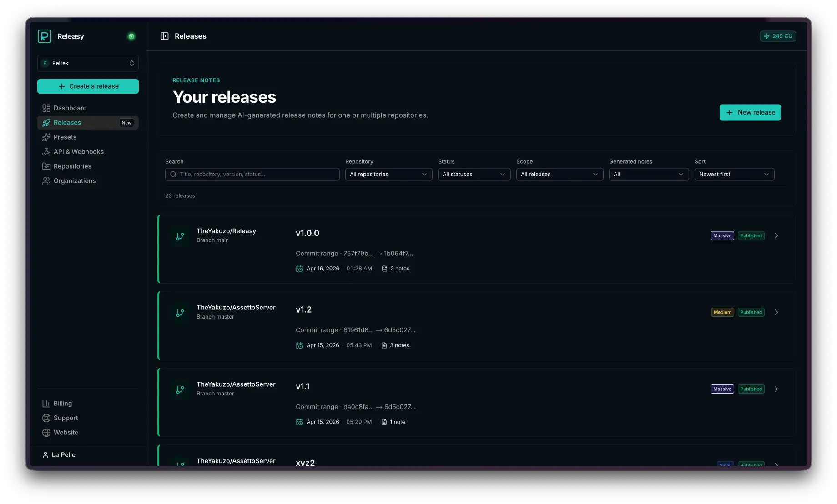Expand v1.2 release with chevron arrow
Viewport: 837px width, 504px height.
point(776,313)
